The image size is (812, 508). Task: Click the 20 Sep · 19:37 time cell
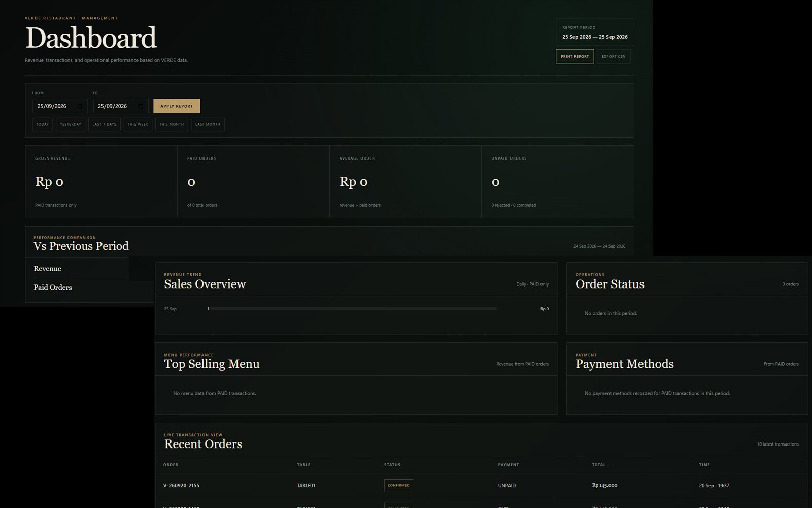[x=714, y=486]
